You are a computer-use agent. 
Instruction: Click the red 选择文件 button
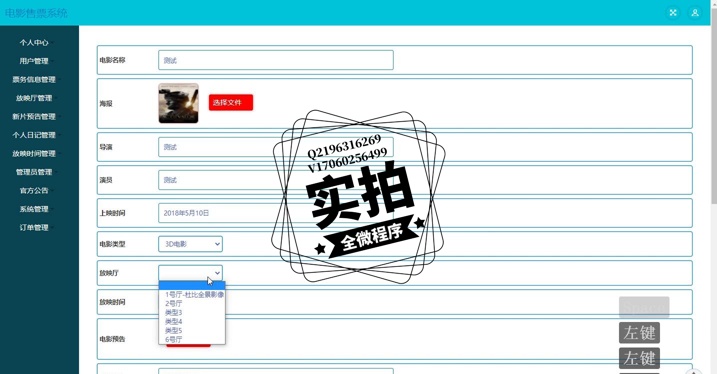point(231,103)
